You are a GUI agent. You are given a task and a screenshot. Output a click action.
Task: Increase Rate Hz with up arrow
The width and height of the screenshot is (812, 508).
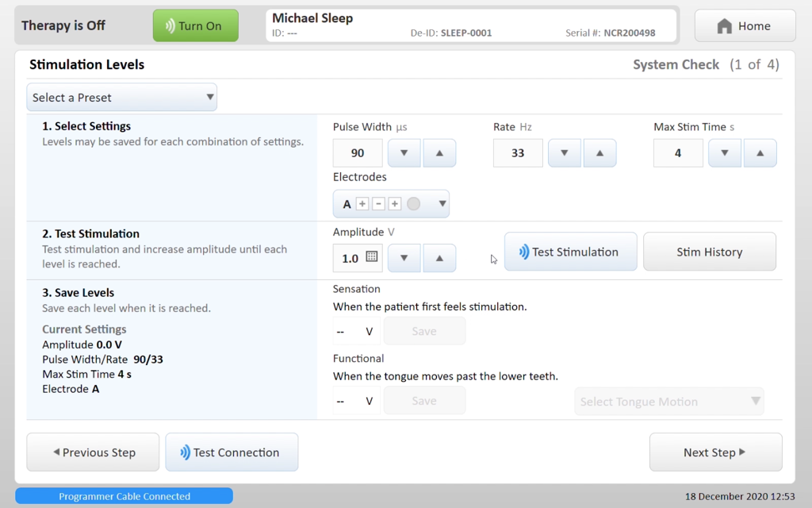coord(599,153)
